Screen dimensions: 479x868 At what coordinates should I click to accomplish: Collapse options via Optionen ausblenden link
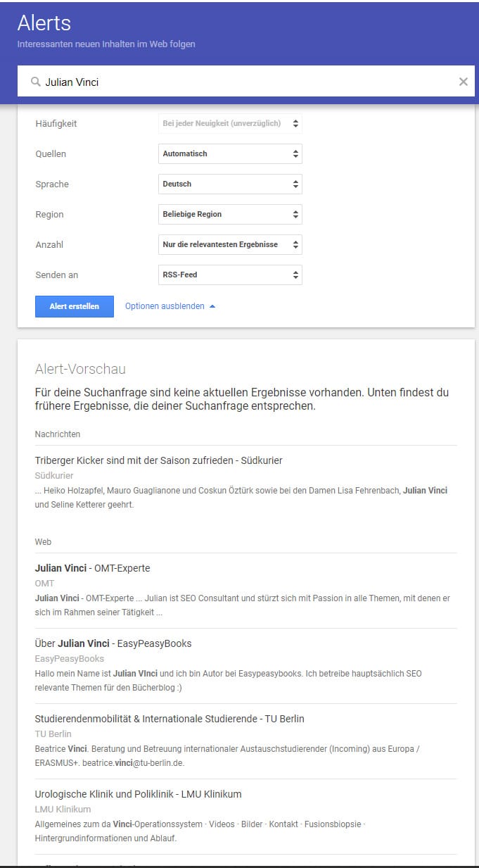tap(165, 306)
